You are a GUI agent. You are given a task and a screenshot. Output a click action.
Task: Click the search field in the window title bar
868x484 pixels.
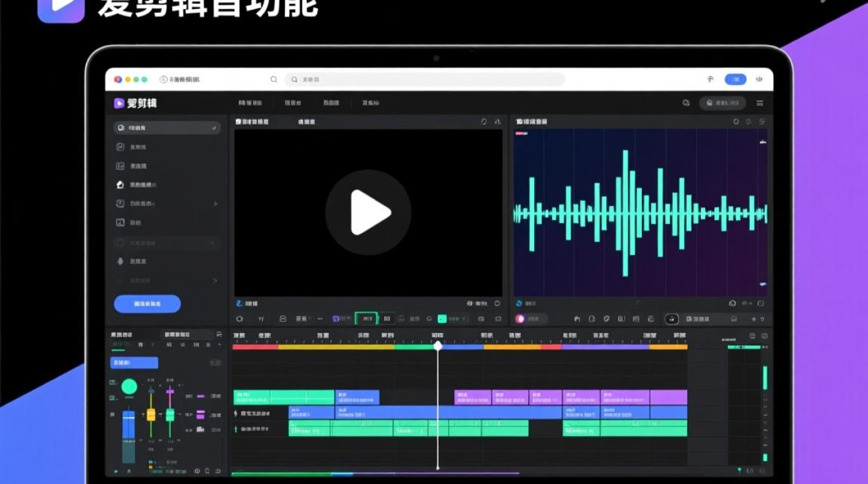coord(424,79)
